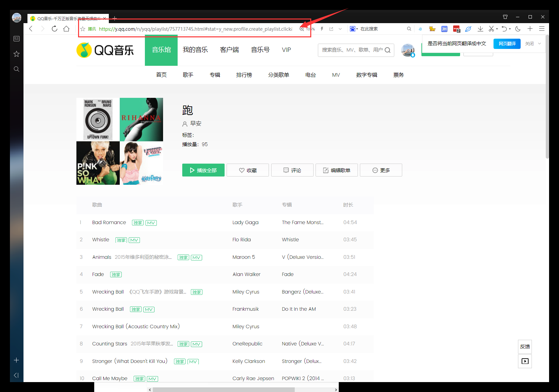The height and width of the screenshot is (392, 559).
Task: Open the browser home page icon
Action: point(66,29)
